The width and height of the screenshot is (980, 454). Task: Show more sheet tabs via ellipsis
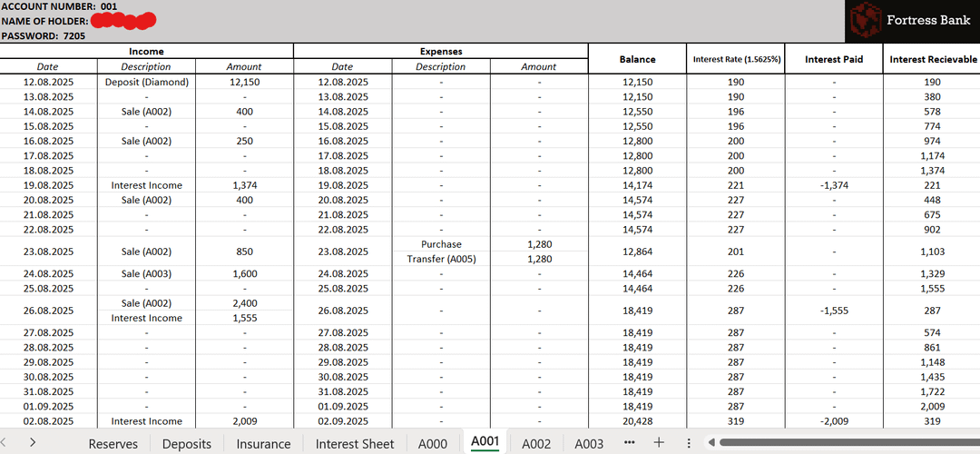(629, 442)
